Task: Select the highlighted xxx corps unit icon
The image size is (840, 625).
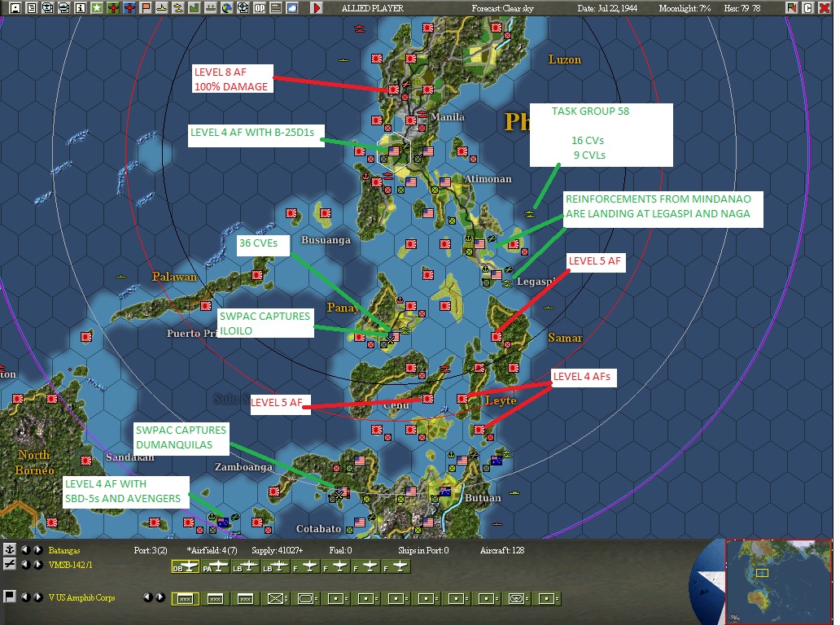Action: [x=186, y=599]
